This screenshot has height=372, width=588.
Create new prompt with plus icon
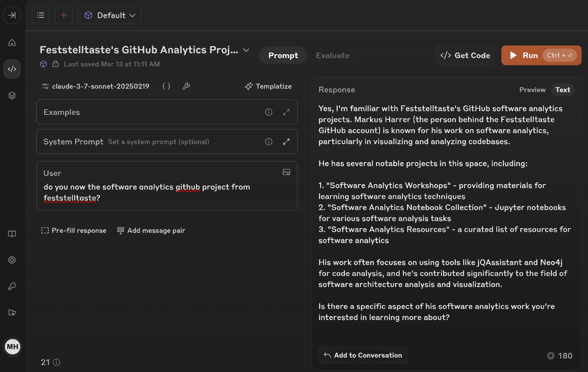click(64, 15)
